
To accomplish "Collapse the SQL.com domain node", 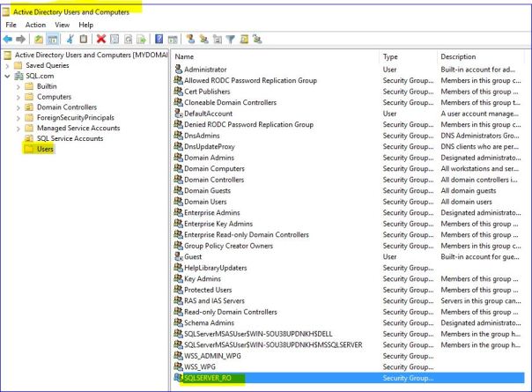I will [x=9, y=77].
